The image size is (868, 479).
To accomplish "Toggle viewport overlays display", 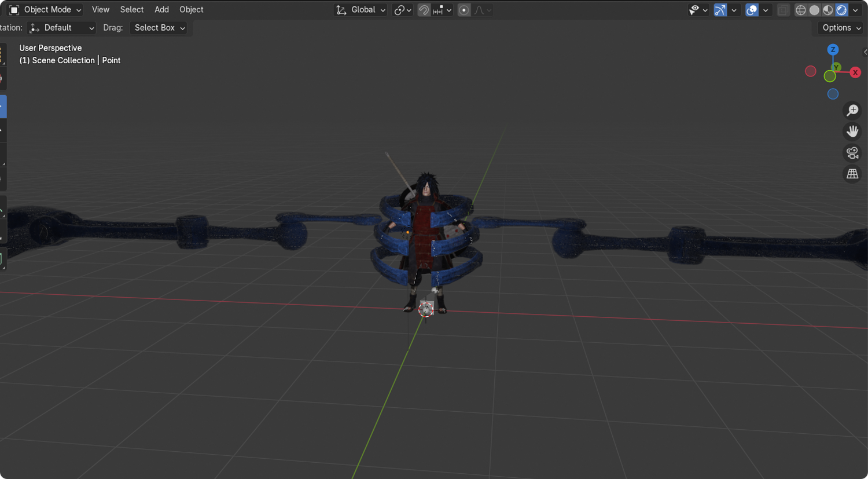I will coord(752,10).
